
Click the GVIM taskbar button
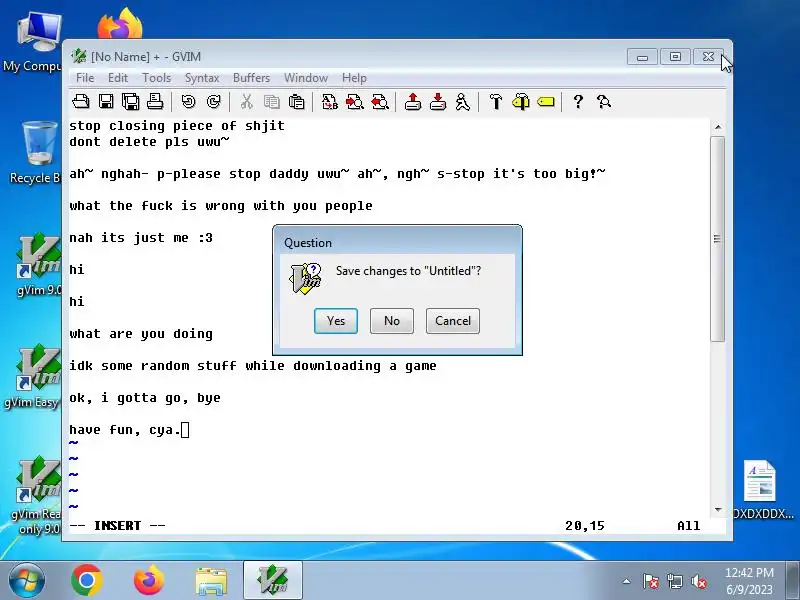pos(273,580)
